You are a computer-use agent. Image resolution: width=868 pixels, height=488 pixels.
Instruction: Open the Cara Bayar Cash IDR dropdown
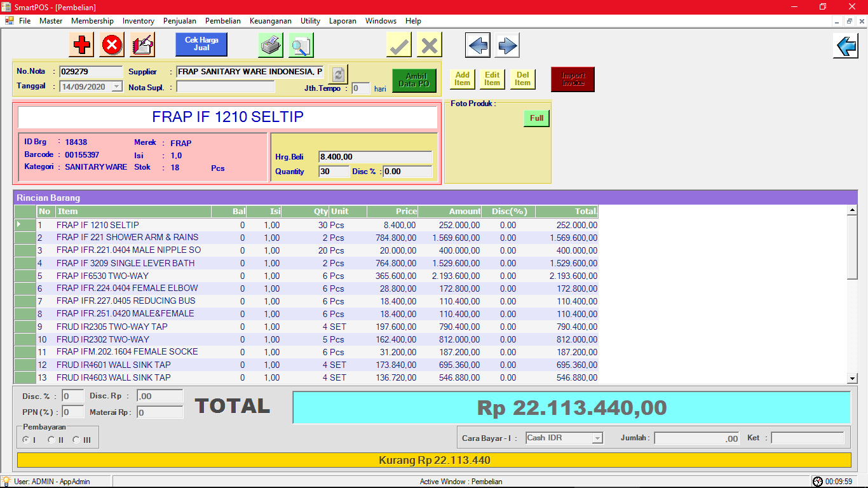(x=597, y=438)
